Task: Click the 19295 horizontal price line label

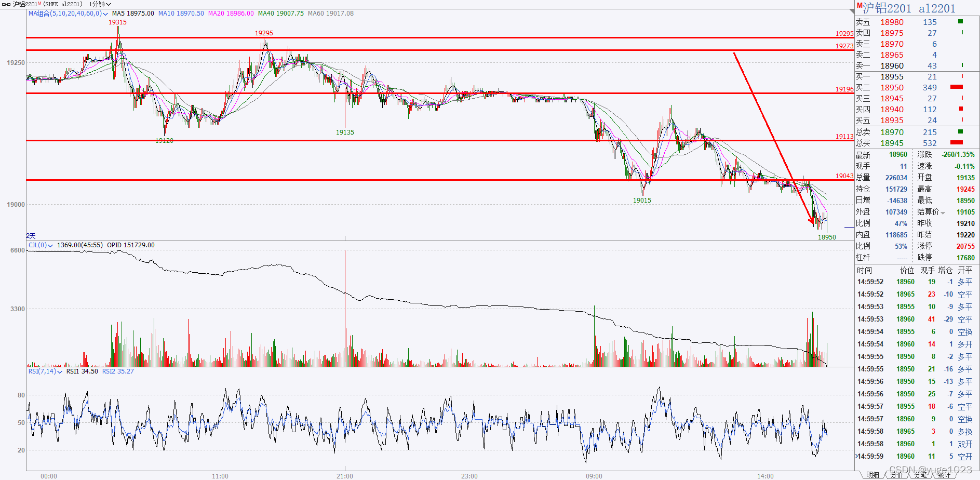Action: 844,34
